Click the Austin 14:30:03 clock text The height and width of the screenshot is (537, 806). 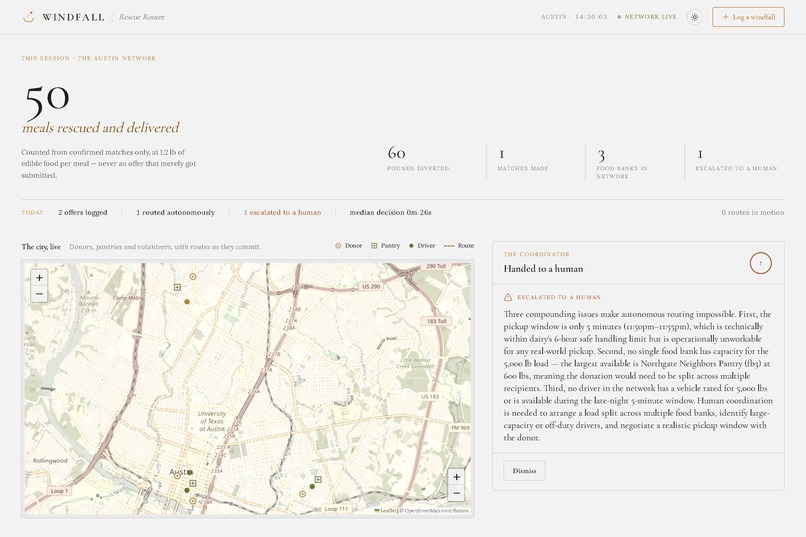pyautogui.click(x=574, y=17)
